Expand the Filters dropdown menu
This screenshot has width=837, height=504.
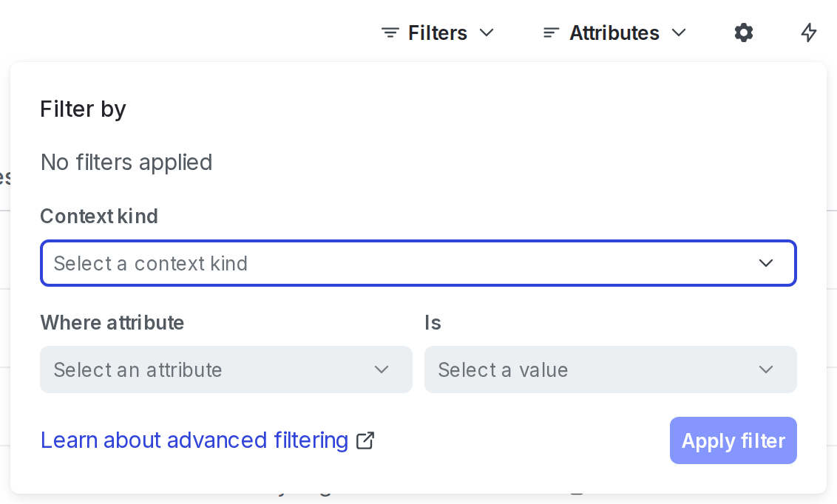pos(487,33)
